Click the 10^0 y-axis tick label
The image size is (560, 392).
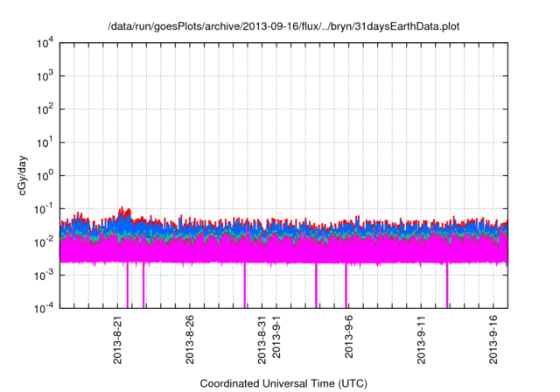click(x=45, y=176)
